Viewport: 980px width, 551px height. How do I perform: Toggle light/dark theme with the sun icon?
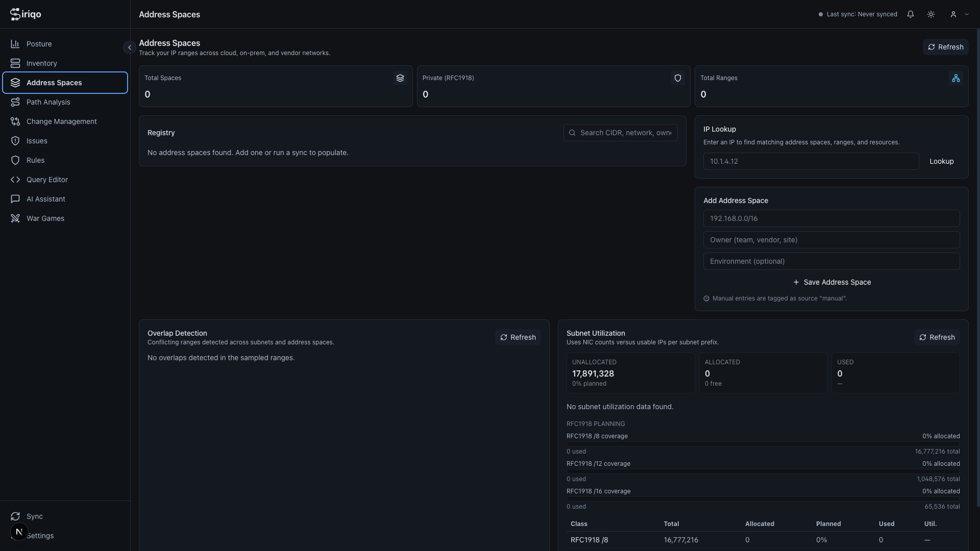coord(930,14)
